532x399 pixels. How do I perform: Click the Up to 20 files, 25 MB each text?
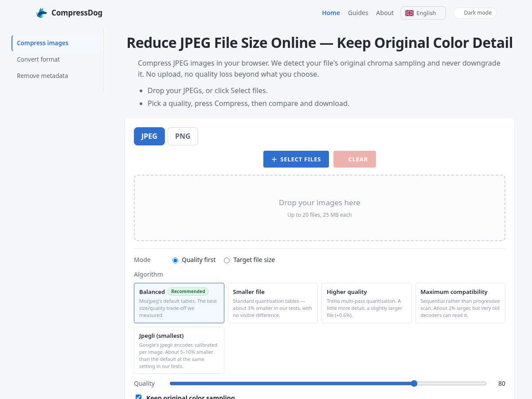tap(320, 215)
